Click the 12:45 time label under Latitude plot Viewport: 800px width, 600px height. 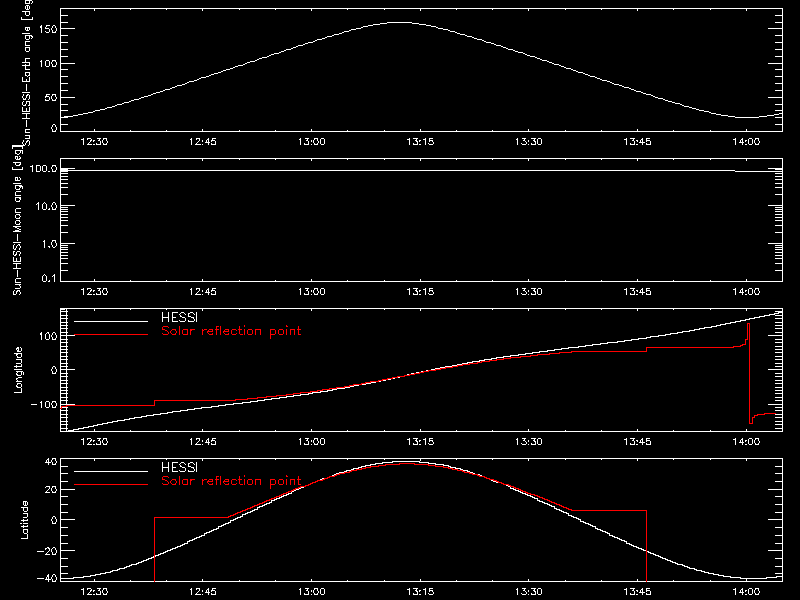(203, 591)
